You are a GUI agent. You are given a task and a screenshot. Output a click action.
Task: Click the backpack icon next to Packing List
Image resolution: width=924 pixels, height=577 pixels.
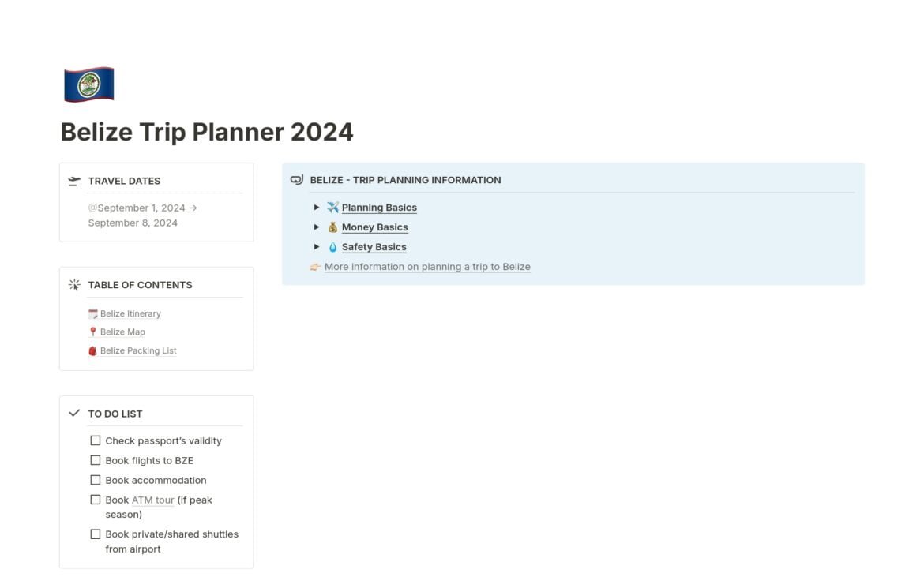[93, 351]
